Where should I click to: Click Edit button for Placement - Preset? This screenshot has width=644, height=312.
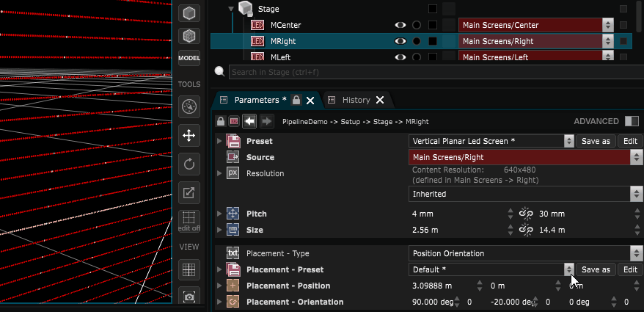click(629, 269)
